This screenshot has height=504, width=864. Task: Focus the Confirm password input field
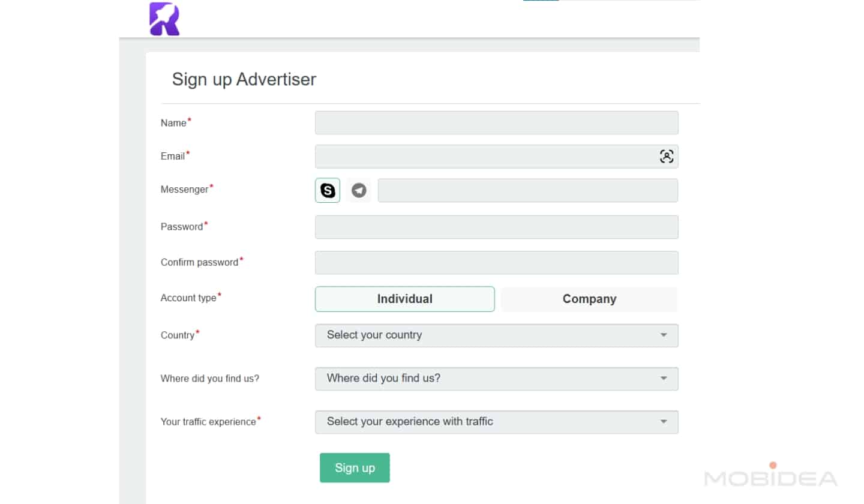[x=496, y=262]
